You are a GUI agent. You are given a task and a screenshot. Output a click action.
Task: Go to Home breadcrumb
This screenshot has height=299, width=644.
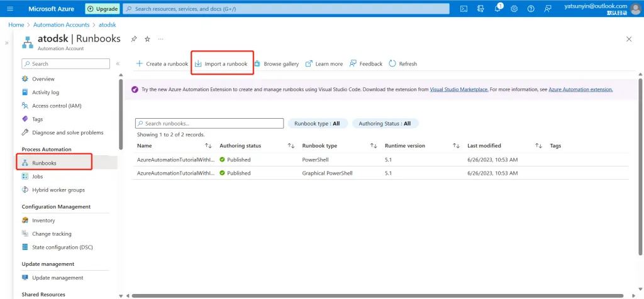pos(16,24)
